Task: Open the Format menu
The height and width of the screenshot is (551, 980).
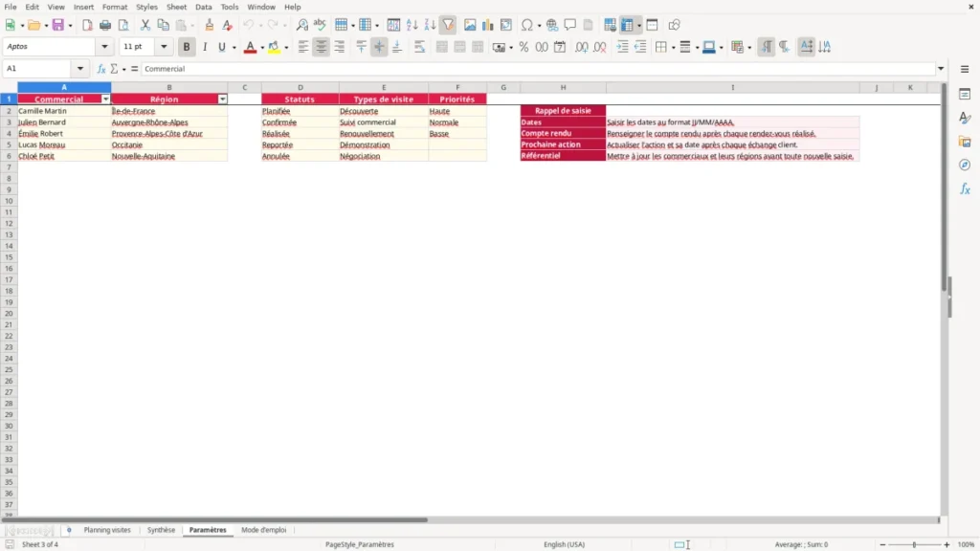Action: point(115,7)
